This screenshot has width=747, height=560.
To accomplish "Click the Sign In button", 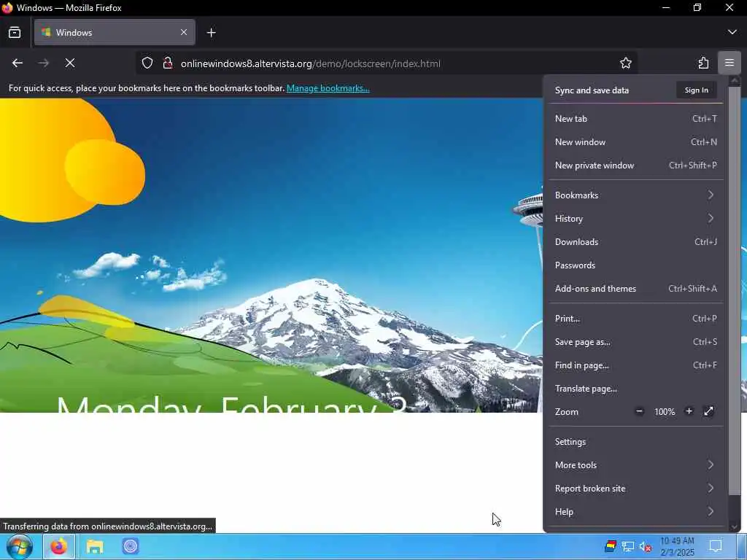I will [697, 90].
